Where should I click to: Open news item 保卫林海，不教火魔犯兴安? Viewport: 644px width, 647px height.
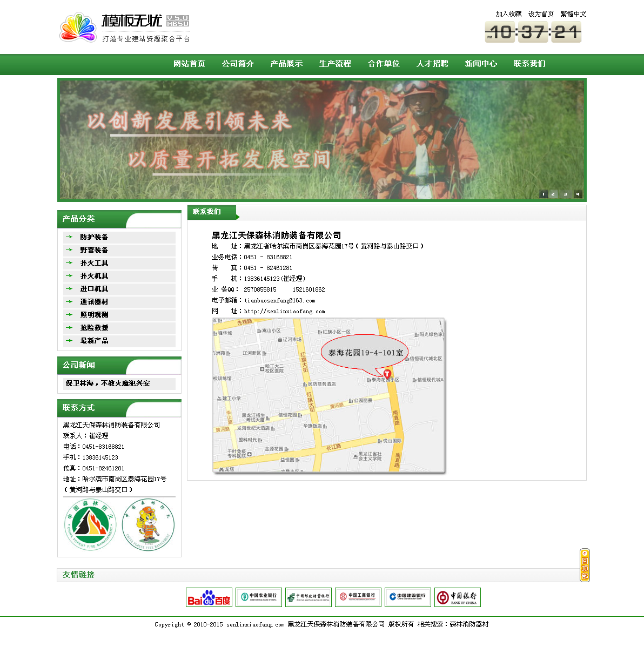[x=108, y=383]
